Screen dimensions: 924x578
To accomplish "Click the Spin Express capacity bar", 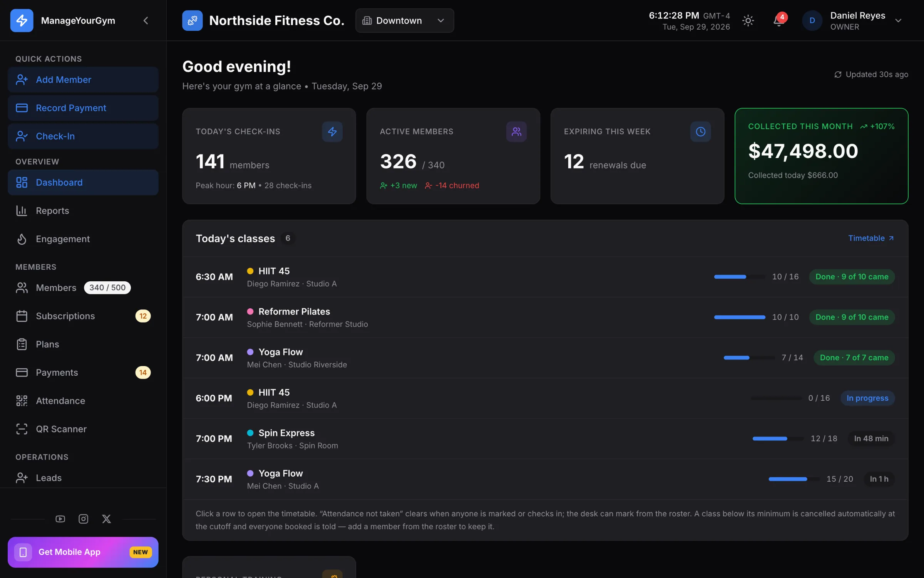I will [x=778, y=439].
